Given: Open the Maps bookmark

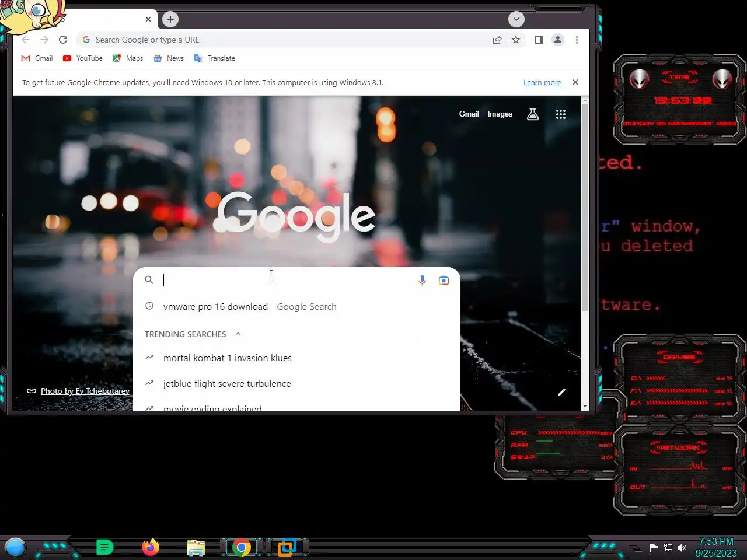Looking at the screenshot, I should pyautogui.click(x=128, y=58).
